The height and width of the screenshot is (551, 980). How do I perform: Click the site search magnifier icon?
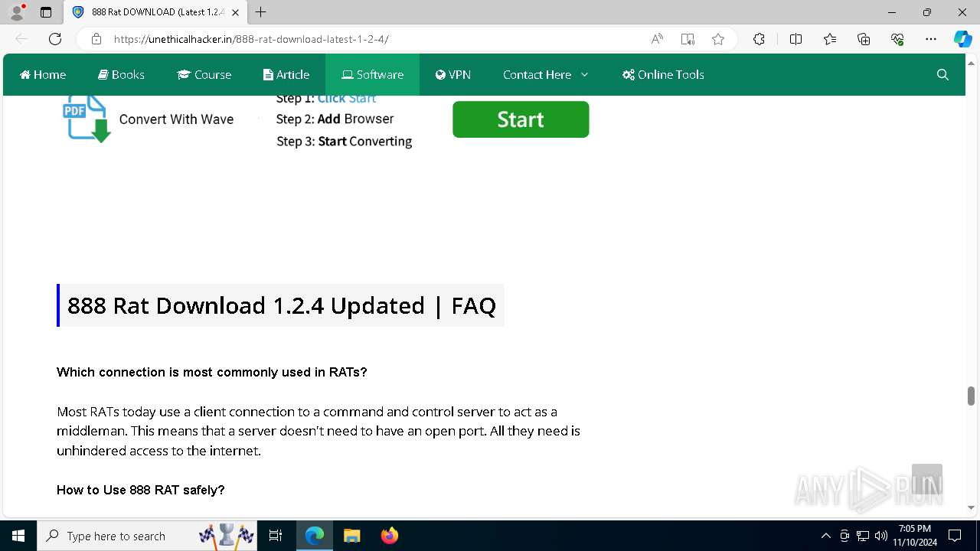click(x=942, y=74)
